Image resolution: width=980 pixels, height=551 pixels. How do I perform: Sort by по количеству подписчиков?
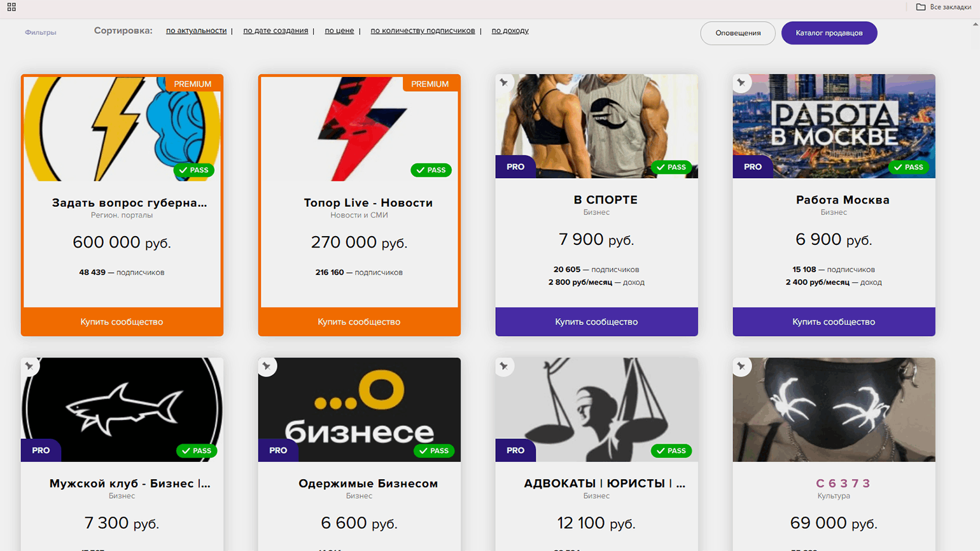pyautogui.click(x=423, y=31)
